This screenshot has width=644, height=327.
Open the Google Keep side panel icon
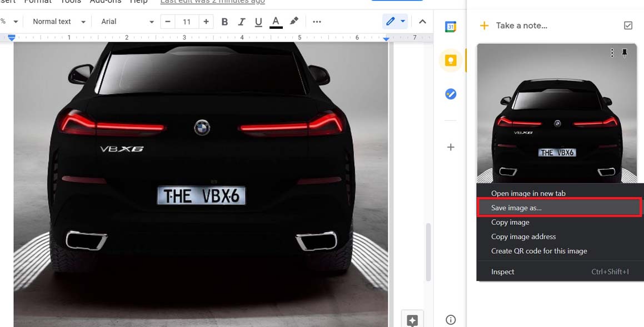(x=451, y=61)
